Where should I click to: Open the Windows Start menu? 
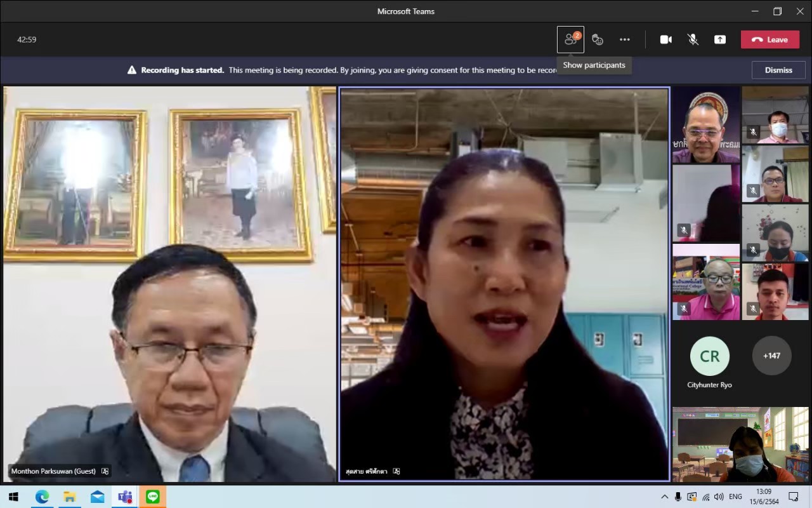[x=13, y=497]
